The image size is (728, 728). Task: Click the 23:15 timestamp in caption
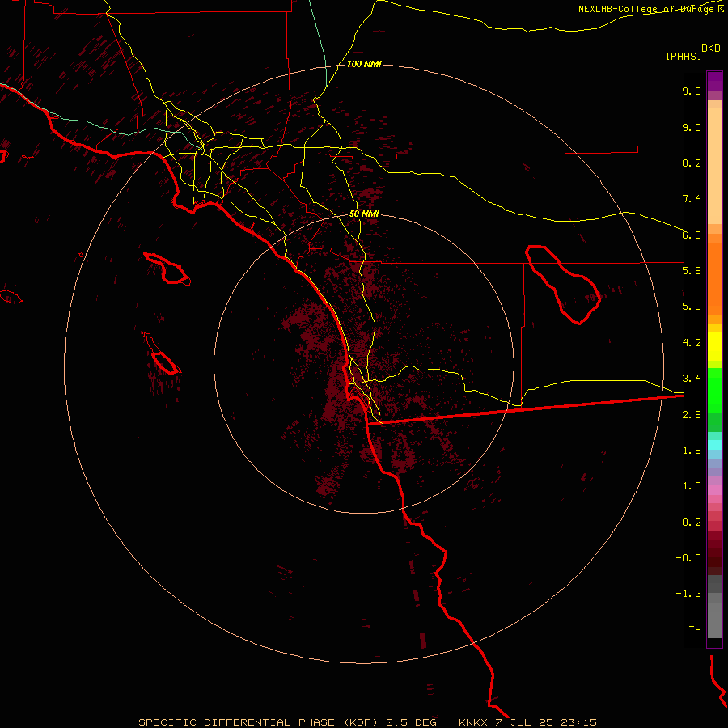579,722
